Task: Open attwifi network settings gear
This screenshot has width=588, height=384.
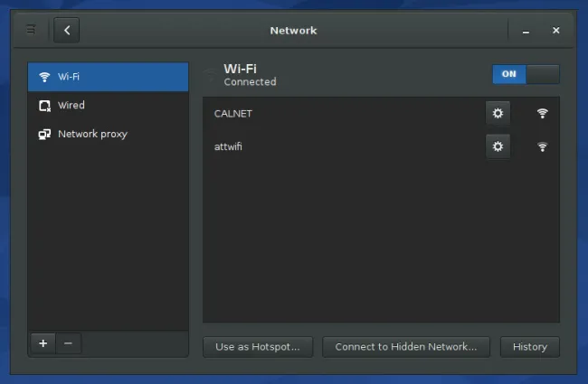Action: [x=498, y=146]
